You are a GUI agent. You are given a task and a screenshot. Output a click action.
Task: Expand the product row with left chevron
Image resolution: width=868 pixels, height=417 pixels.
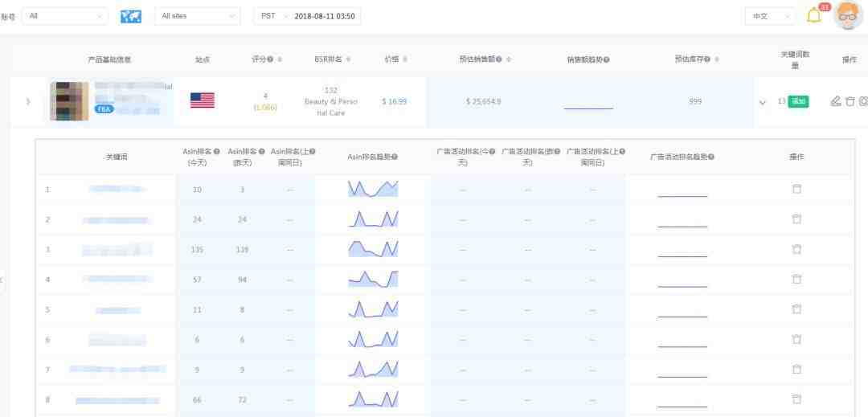click(28, 101)
